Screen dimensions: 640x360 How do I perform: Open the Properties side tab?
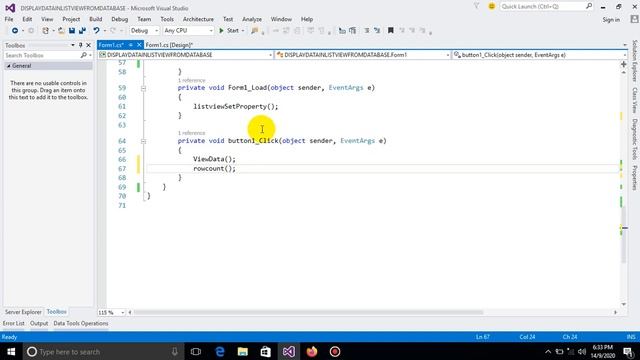pyautogui.click(x=635, y=178)
